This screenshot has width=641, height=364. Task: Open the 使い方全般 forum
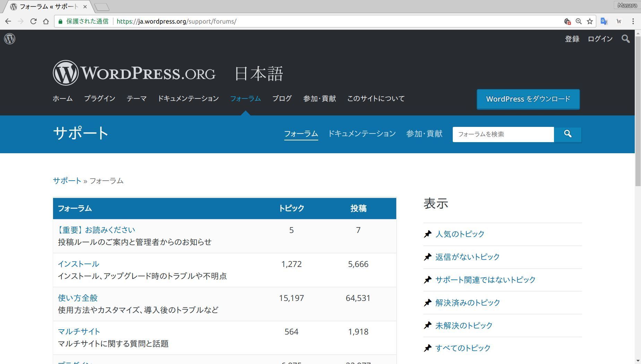78,298
